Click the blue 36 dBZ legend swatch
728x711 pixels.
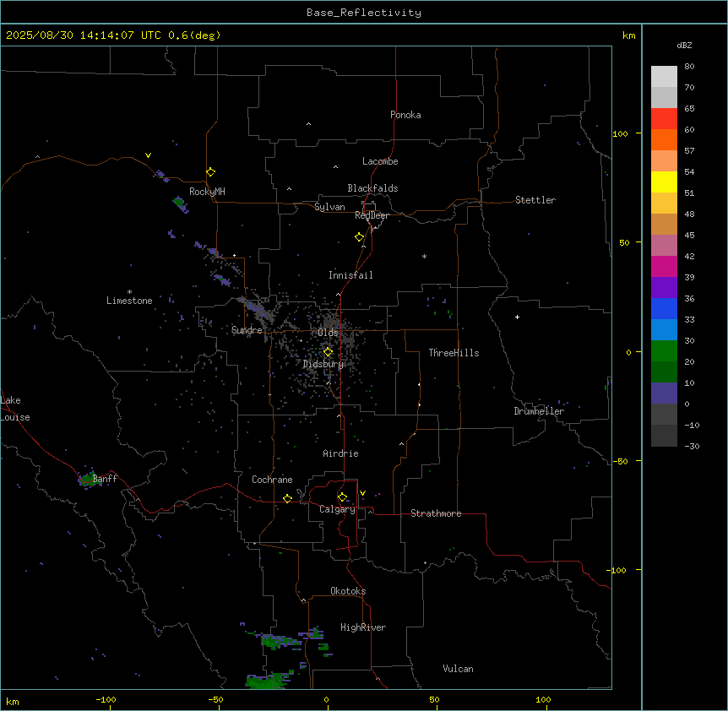pyautogui.click(x=664, y=308)
